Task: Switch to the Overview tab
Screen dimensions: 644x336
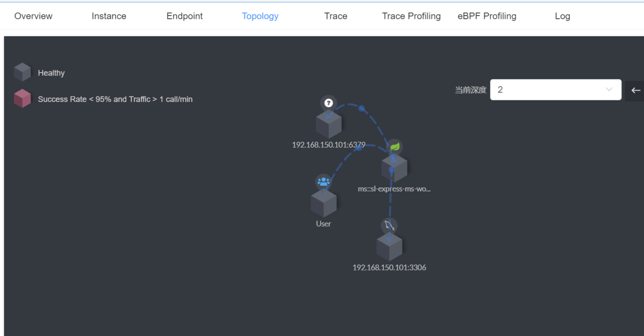Action: 33,16
